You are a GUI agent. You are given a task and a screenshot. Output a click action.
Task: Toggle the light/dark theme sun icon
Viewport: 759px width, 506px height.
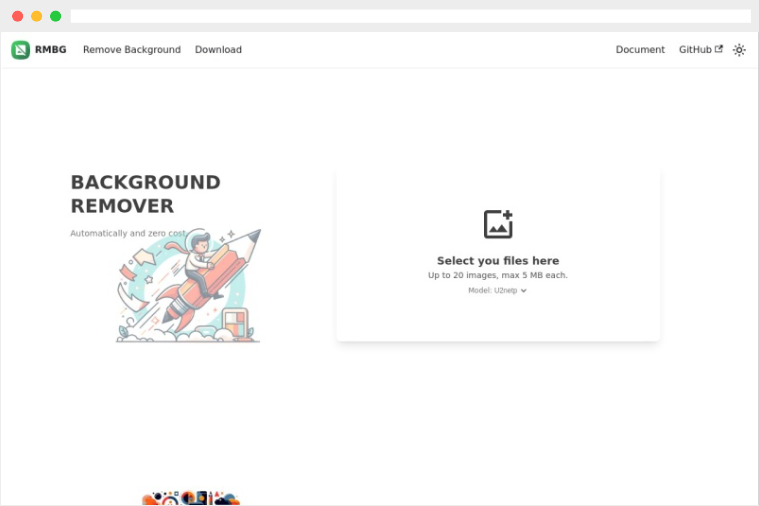pos(739,50)
